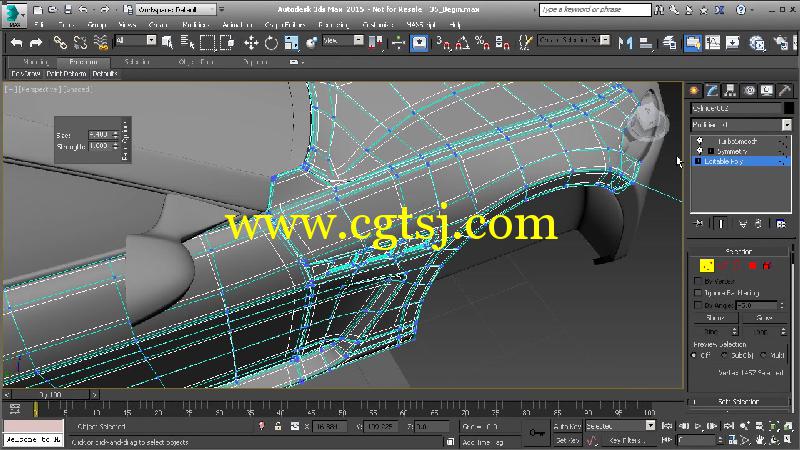Toggle Spinner Snap icon

click(503, 43)
